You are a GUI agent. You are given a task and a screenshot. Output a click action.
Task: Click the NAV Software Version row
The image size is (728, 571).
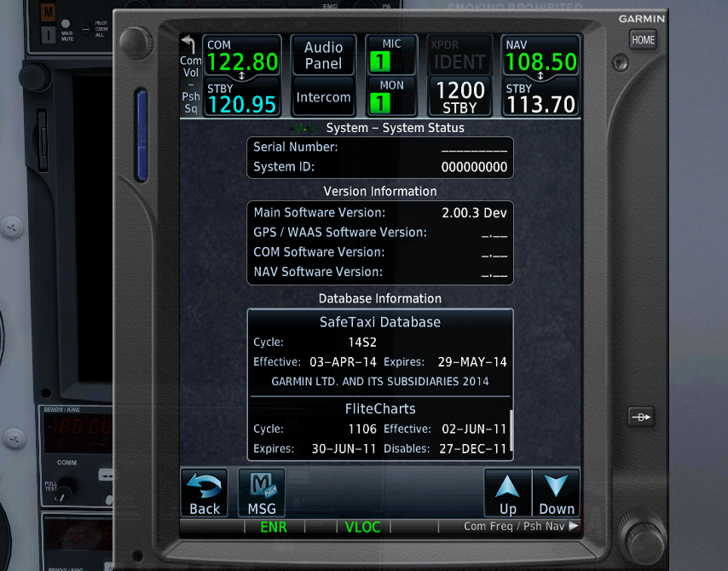380,272
